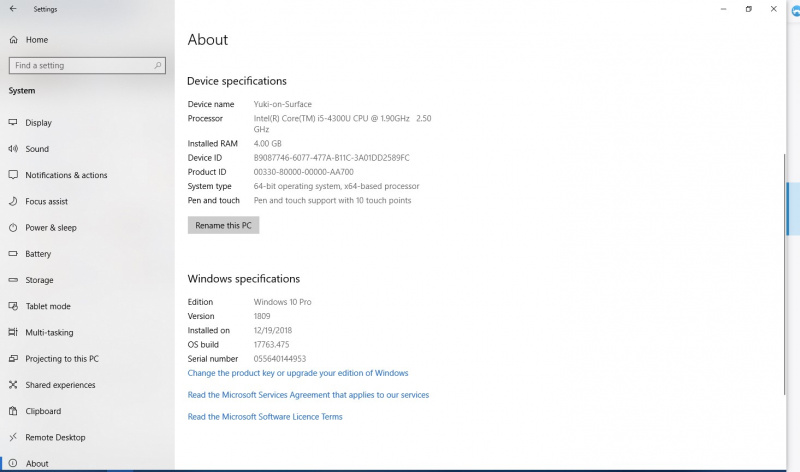Viewport: 800px width, 472px height.
Task: Click the Pen and touch support text
Action: 332,201
